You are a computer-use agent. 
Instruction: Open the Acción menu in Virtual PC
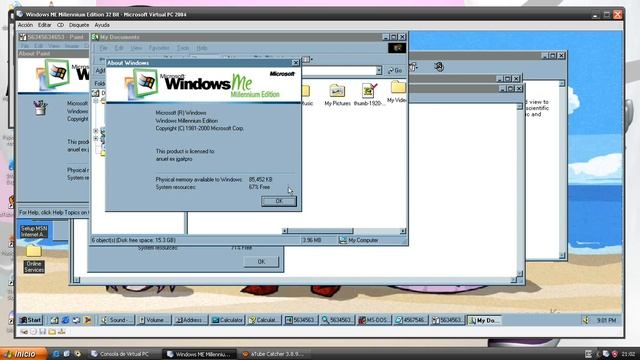point(25,25)
